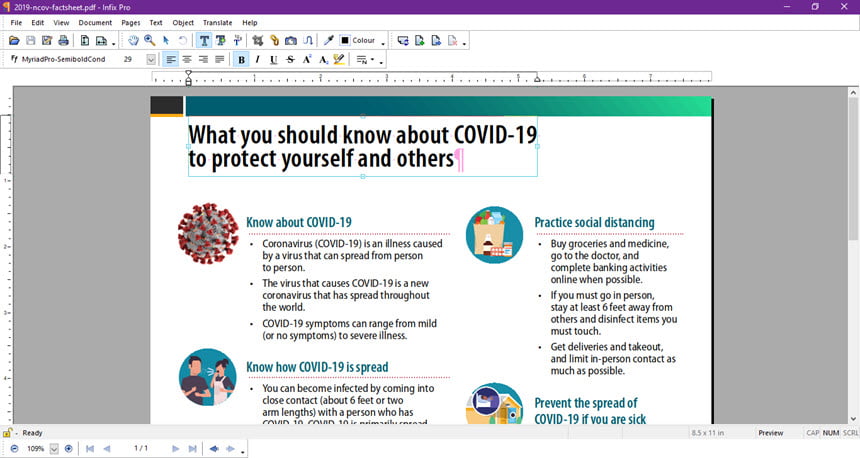Click the blue back view arrow
Screen dimensions: 860x458
pyautogui.click(x=214, y=449)
